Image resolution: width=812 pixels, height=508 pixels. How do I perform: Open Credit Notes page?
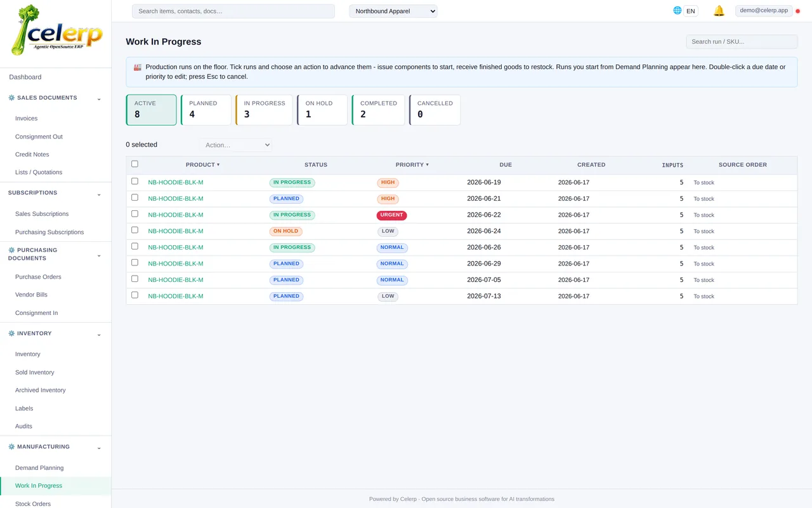click(x=32, y=154)
